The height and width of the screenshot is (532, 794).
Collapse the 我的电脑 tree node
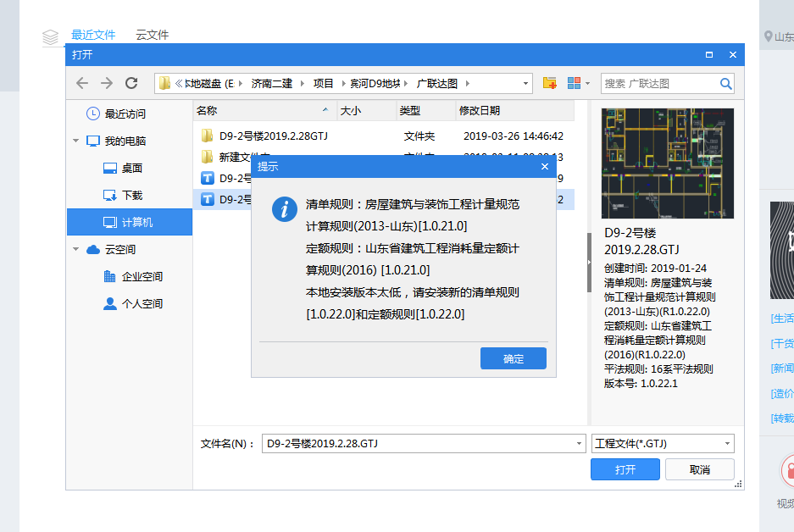point(75,141)
